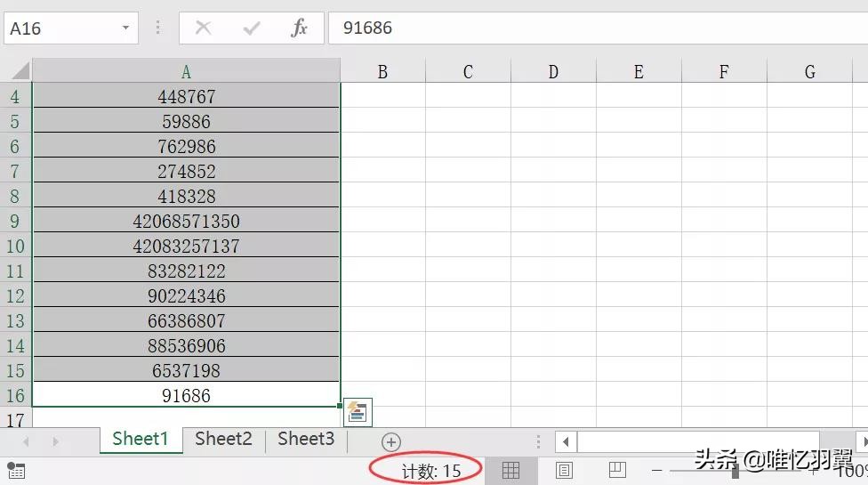Confirm entry with the checkmark icon
Viewport: 868px width, 485px height.
tap(252, 28)
